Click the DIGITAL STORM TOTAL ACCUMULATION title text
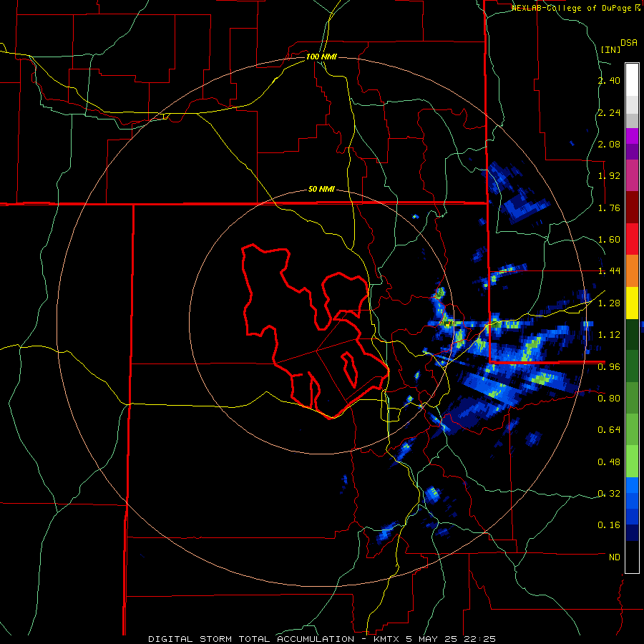Viewport: 644px width, 644px height. coord(251,639)
